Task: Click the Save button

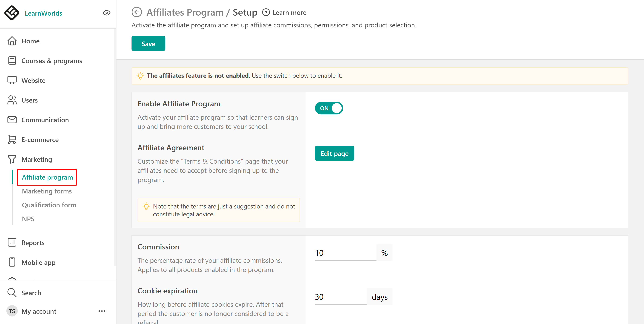Action: pos(148,44)
